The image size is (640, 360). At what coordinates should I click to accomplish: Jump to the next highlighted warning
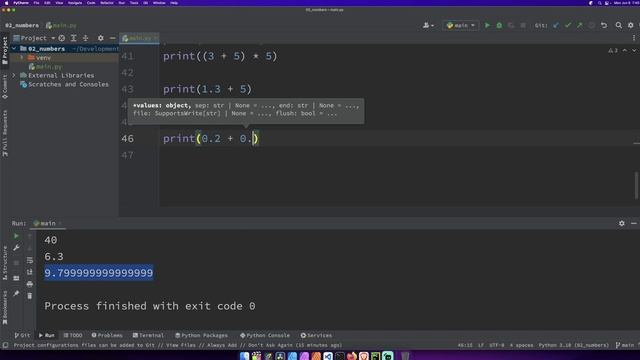pyautogui.click(x=633, y=51)
